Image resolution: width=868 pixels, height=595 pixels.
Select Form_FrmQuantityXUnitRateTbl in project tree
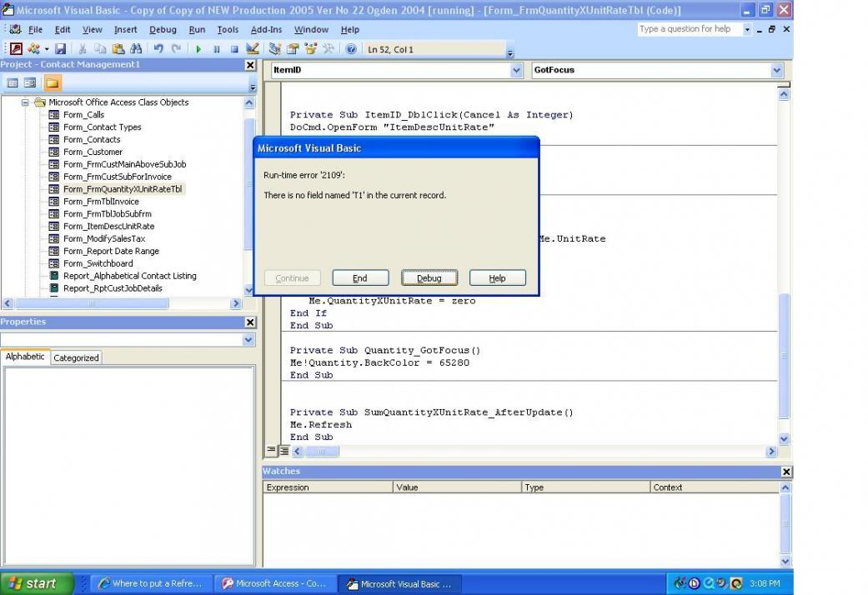point(123,189)
